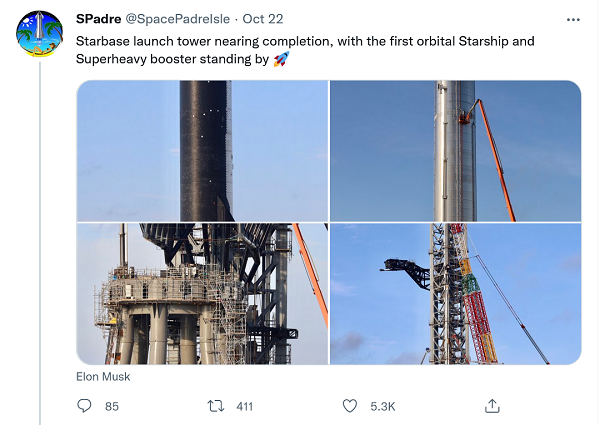Click the rocket emoji in tweet

pyautogui.click(x=281, y=60)
